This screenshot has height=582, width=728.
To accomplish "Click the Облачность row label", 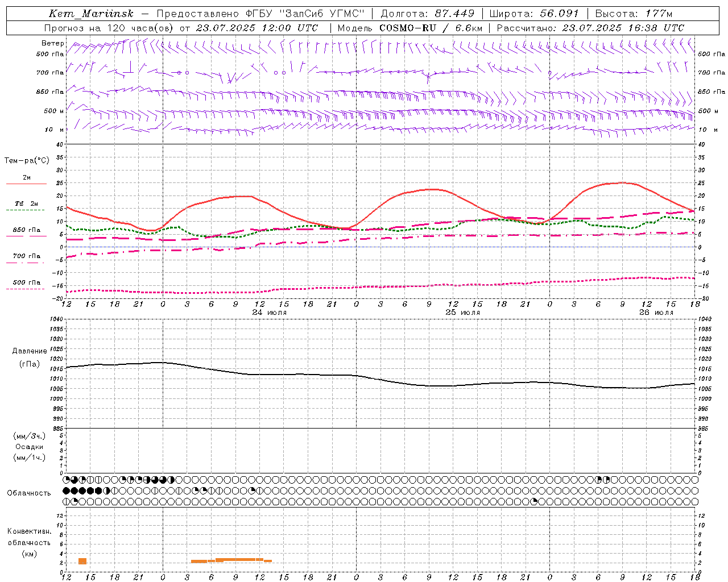I will click(x=29, y=493).
